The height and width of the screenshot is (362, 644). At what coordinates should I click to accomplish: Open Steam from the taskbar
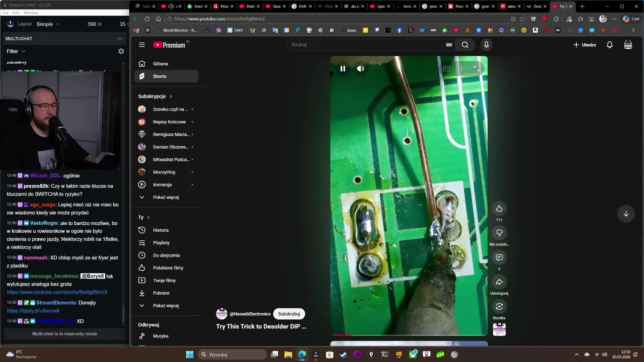point(343,354)
